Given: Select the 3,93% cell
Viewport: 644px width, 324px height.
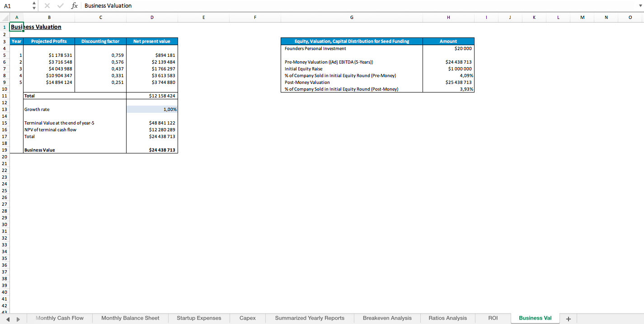Looking at the screenshot, I should point(448,89).
